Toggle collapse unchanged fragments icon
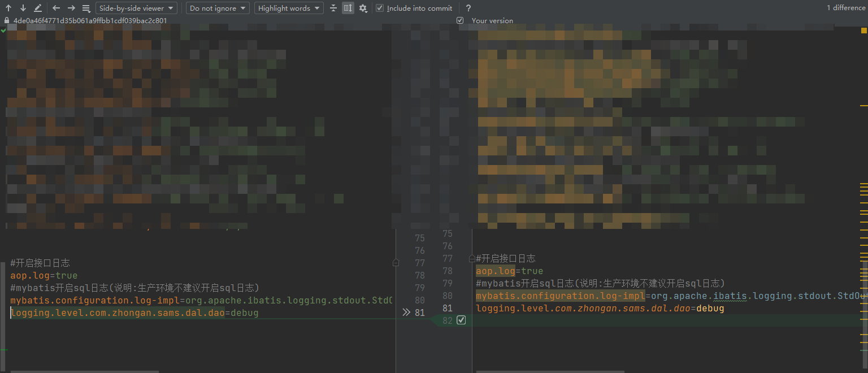The width and height of the screenshot is (868, 373). 333,8
